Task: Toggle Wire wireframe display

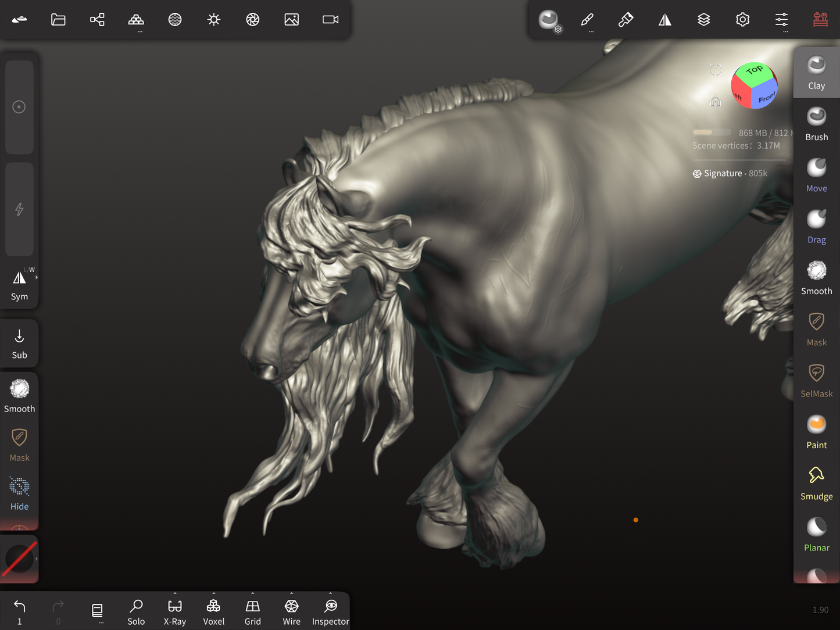Action: click(x=291, y=612)
